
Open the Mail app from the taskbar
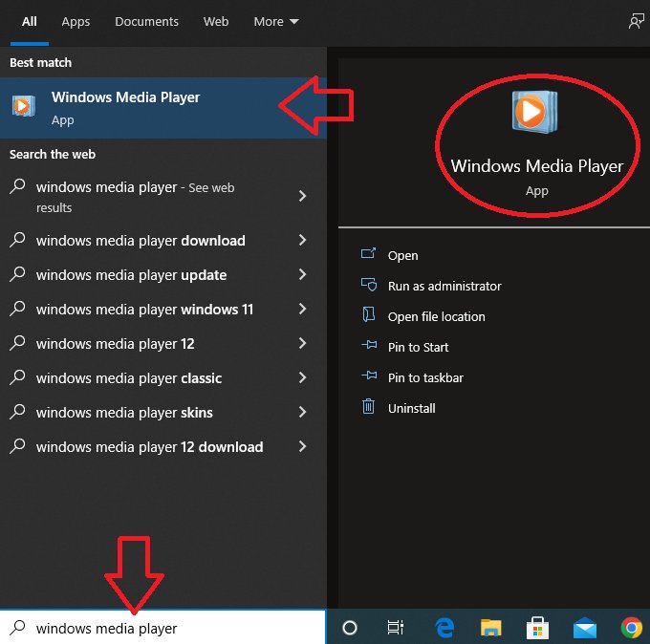[x=584, y=628]
